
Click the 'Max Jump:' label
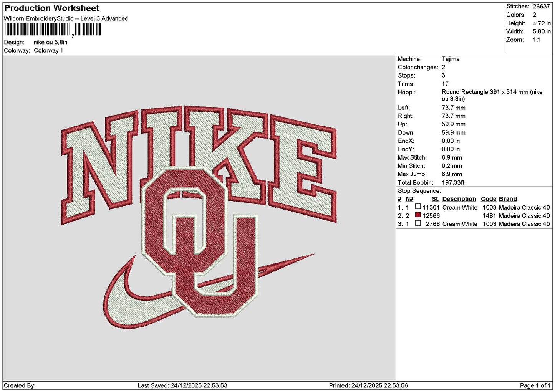(x=412, y=174)
